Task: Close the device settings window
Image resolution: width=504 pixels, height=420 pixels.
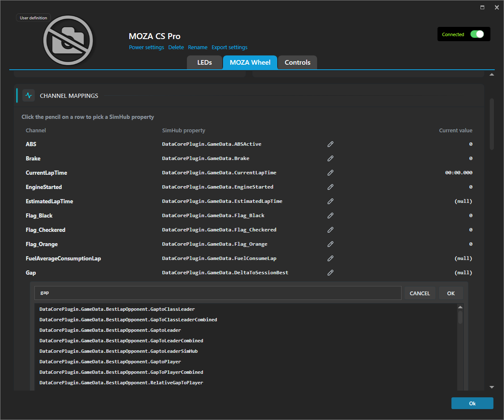Action: click(497, 7)
